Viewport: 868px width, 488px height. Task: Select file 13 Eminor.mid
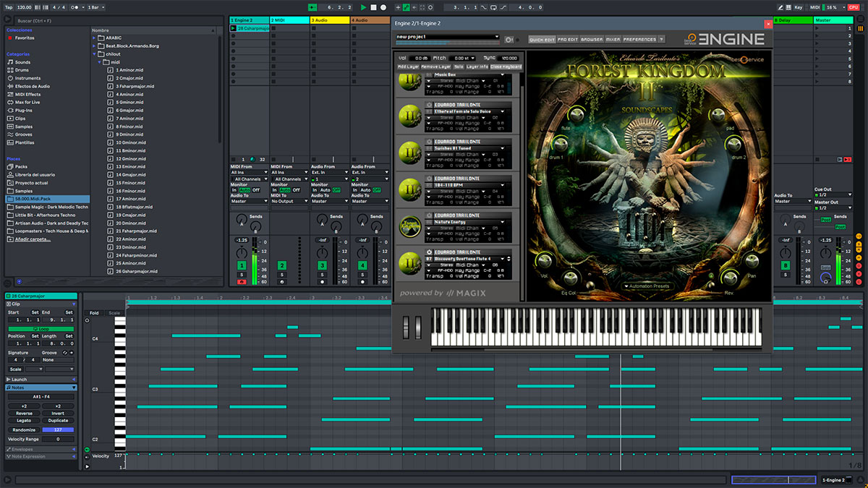pyautogui.click(x=131, y=166)
